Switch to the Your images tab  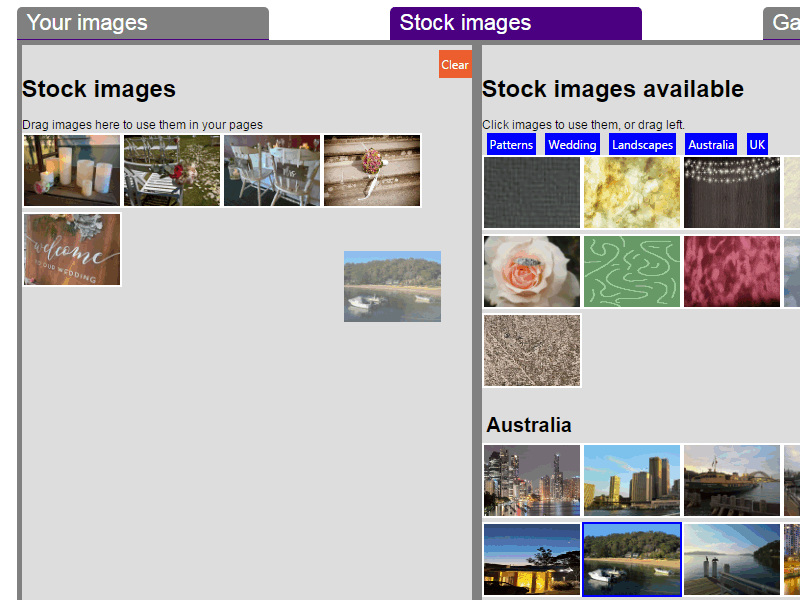(x=143, y=23)
